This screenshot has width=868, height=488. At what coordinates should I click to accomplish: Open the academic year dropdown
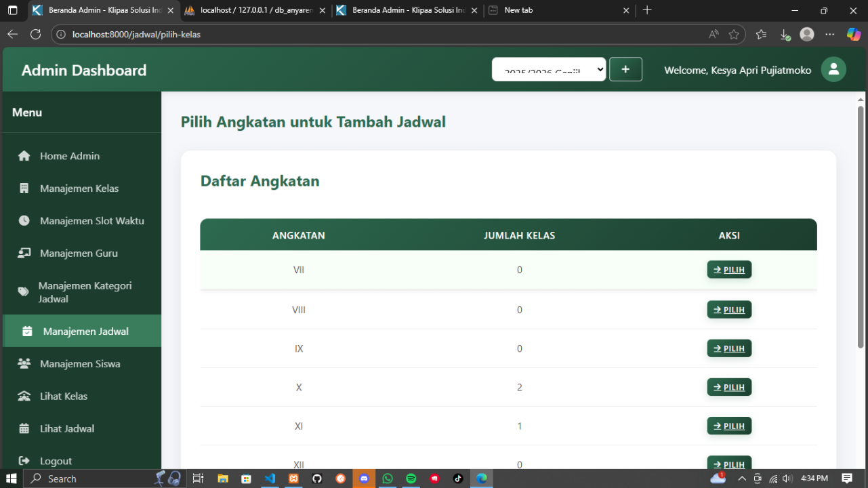pos(548,69)
